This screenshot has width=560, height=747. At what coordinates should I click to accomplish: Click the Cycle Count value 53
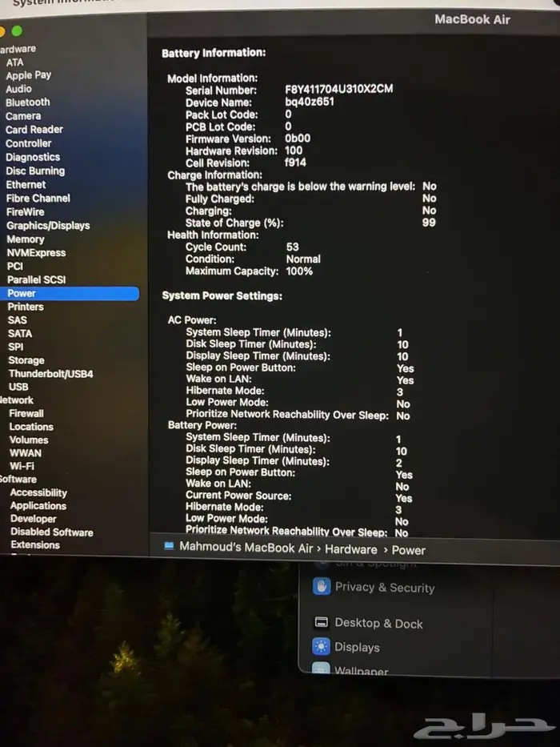pos(292,247)
